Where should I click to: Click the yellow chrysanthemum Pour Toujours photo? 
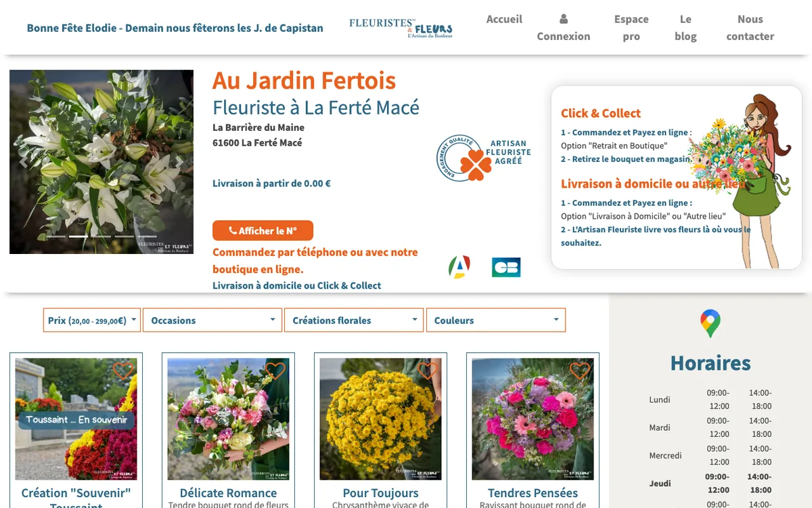[x=380, y=419]
